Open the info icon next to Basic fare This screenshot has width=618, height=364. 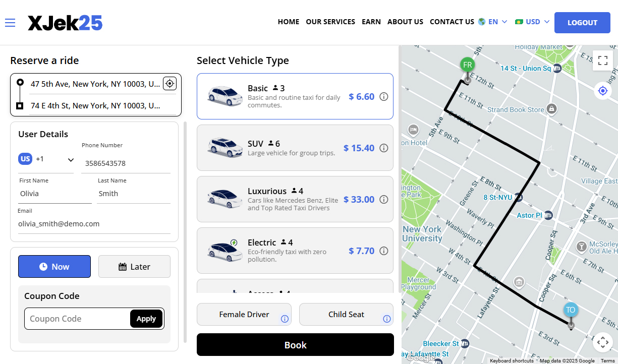(x=384, y=96)
